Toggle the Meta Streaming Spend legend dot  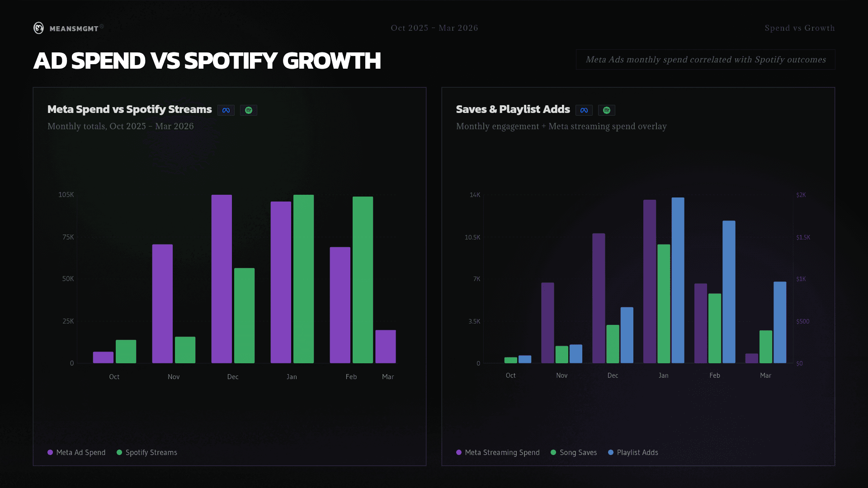[x=459, y=452]
